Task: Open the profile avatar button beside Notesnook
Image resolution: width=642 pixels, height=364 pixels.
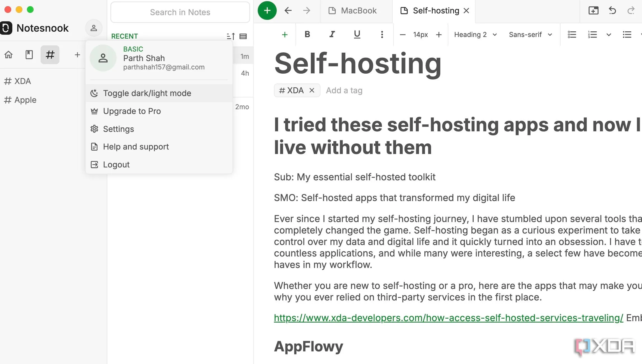Action: click(94, 28)
